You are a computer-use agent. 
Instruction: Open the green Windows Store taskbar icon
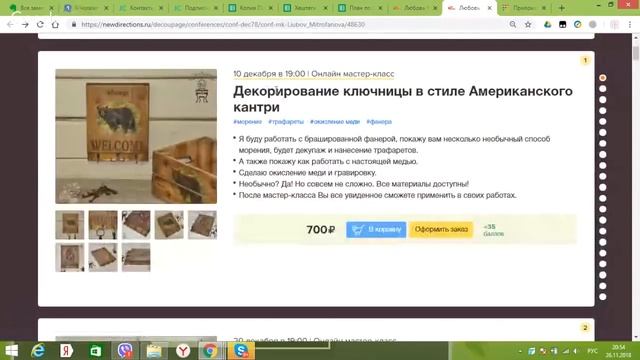(x=96, y=351)
